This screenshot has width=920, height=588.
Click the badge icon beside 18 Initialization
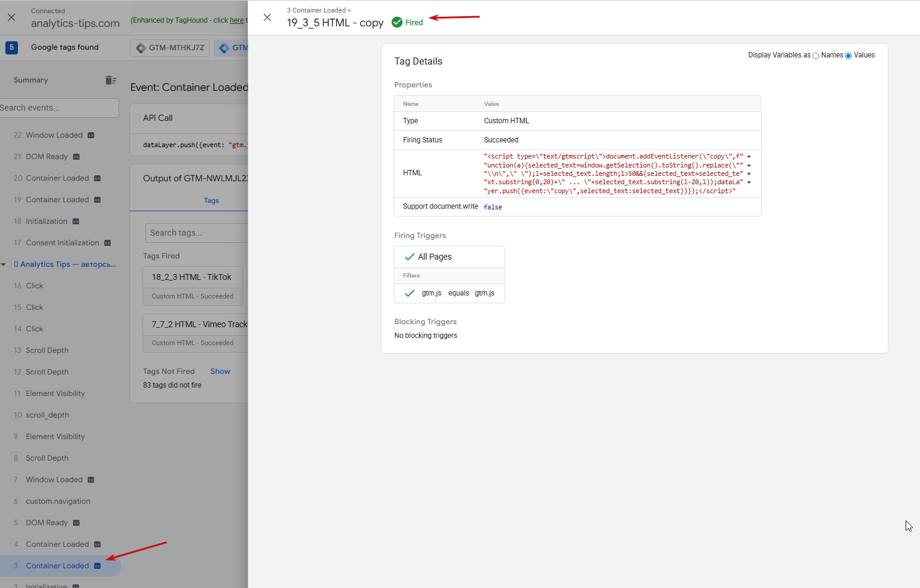(75, 221)
